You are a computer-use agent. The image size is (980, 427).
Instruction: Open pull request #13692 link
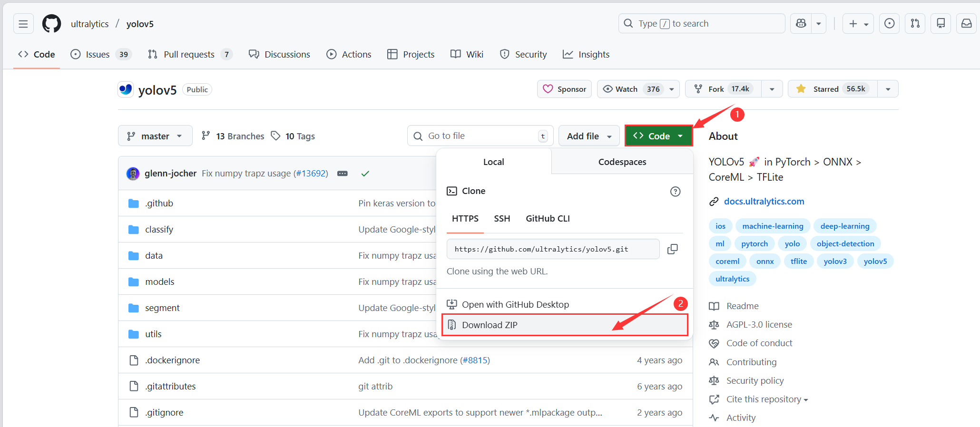click(x=311, y=174)
